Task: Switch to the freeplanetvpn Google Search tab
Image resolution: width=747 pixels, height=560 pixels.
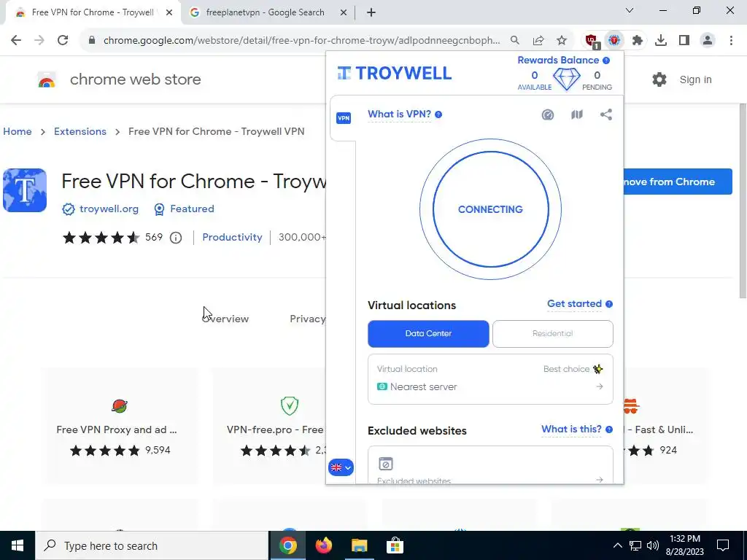Action: [265, 12]
